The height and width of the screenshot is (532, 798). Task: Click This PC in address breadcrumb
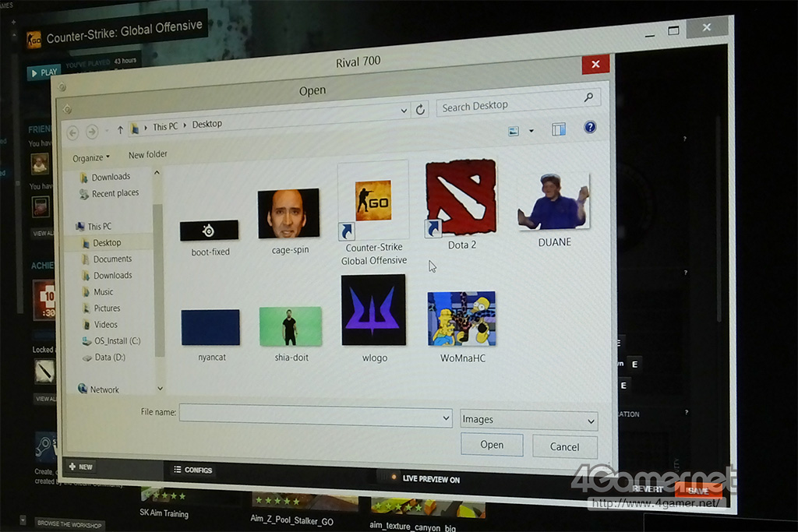point(165,126)
